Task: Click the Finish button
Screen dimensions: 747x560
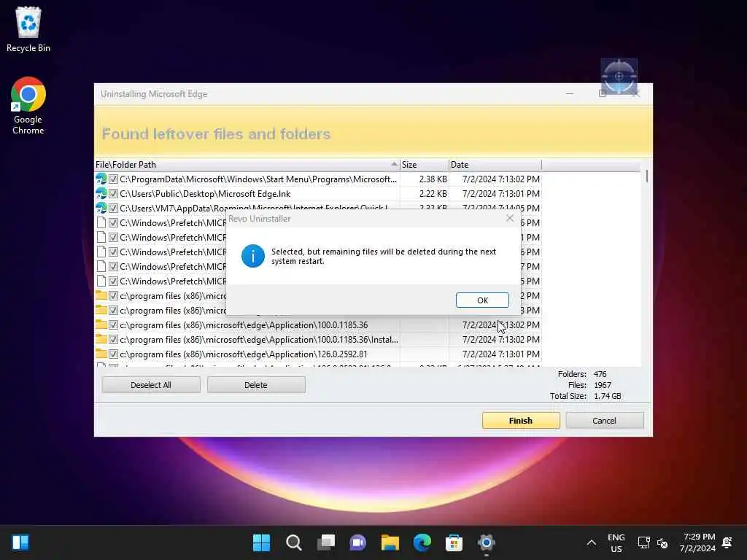Action: (521, 421)
